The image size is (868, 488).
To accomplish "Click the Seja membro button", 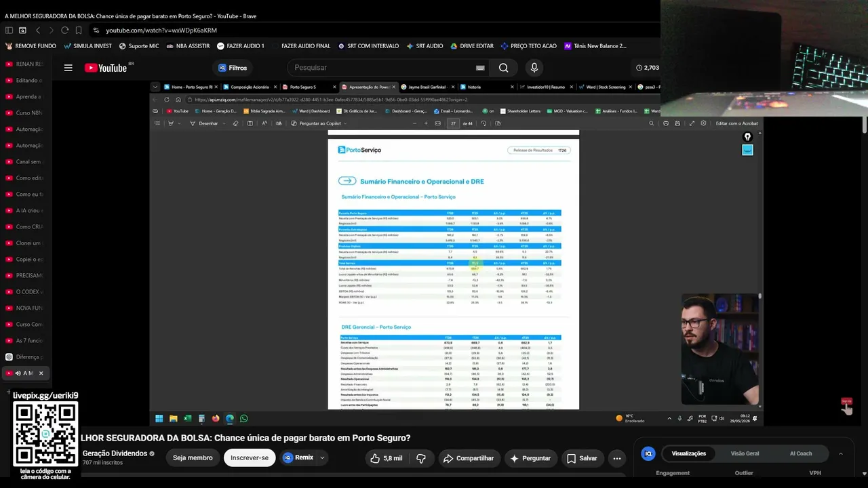I will coord(193,458).
